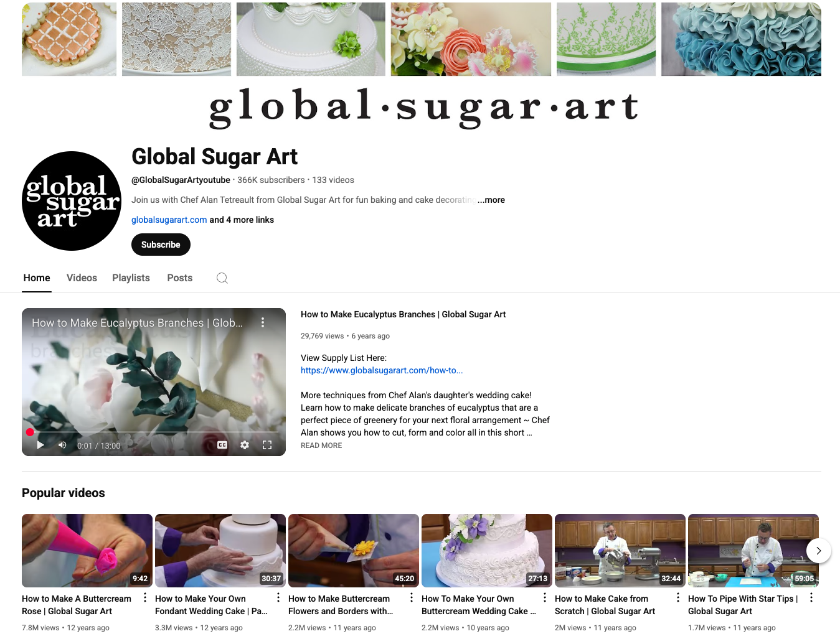Open the featured video's three-dot menu
Image resolution: width=840 pixels, height=644 pixels.
tap(263, 322)
